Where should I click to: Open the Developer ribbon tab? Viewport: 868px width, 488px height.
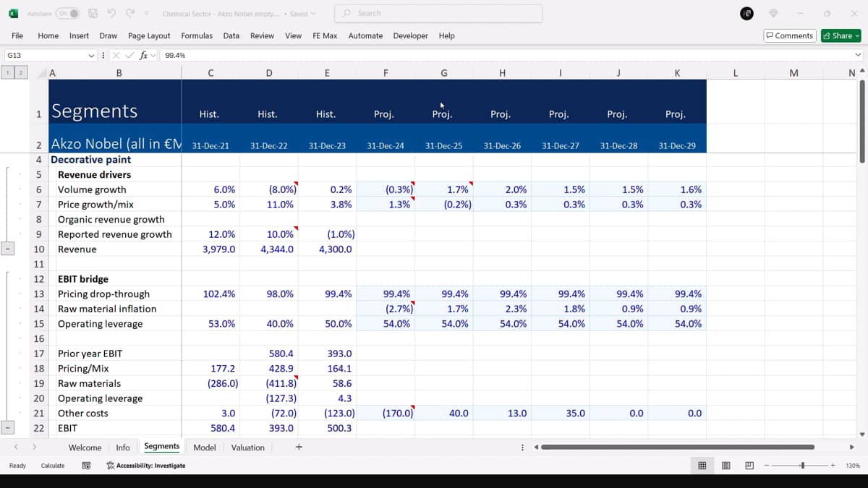tap(411, 35)
